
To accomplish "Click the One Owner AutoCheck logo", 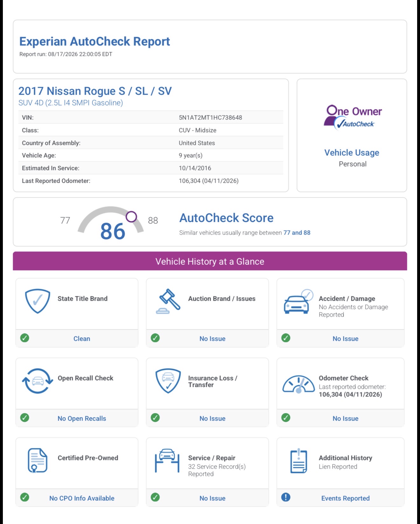I will (x=353, y=117).
